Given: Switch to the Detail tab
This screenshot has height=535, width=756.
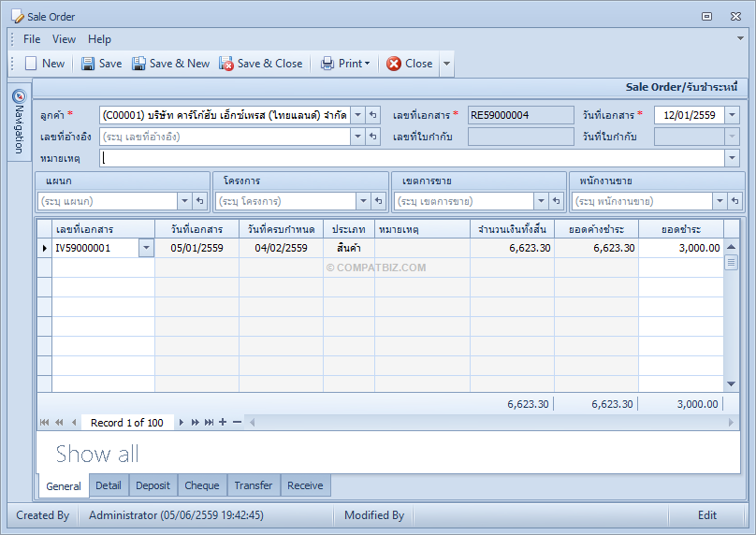Looking at the screenshot, I should pos(109,485).
